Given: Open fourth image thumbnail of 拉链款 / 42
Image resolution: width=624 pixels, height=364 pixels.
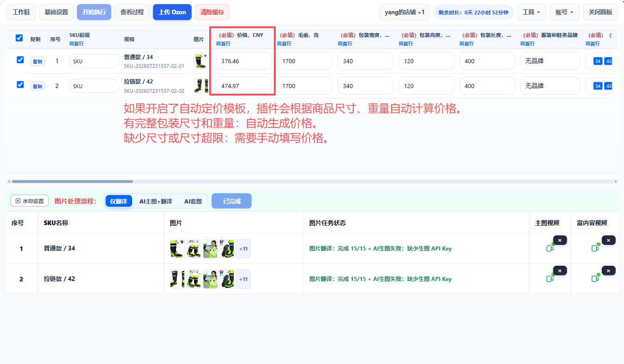Looking at the screenshot, I should coord(227,279).
